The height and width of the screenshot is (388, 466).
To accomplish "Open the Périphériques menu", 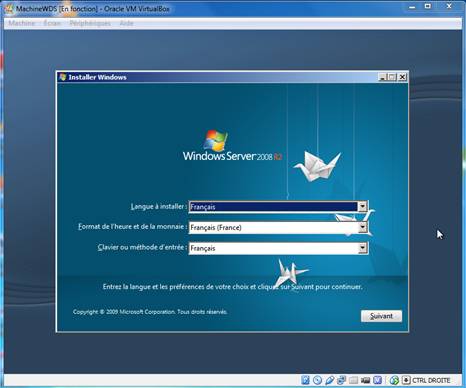I will 90,23.
